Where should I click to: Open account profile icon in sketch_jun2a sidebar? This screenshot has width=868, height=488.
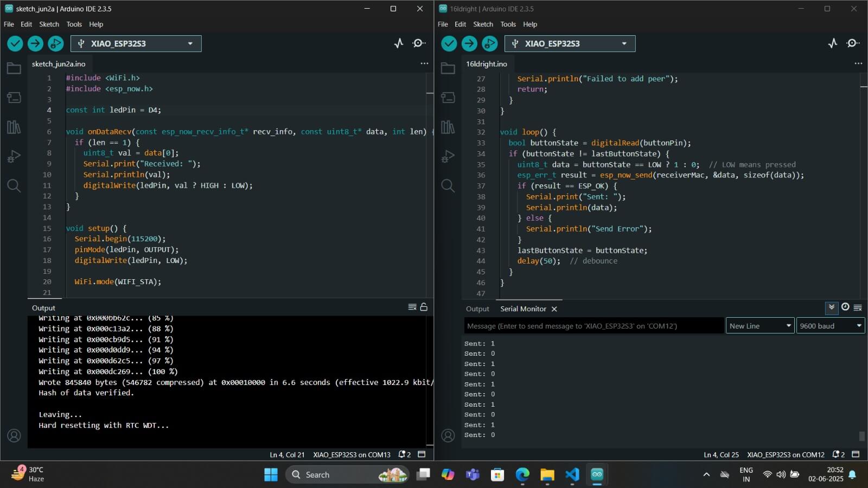pyautogui.click(x=14, y=435)
